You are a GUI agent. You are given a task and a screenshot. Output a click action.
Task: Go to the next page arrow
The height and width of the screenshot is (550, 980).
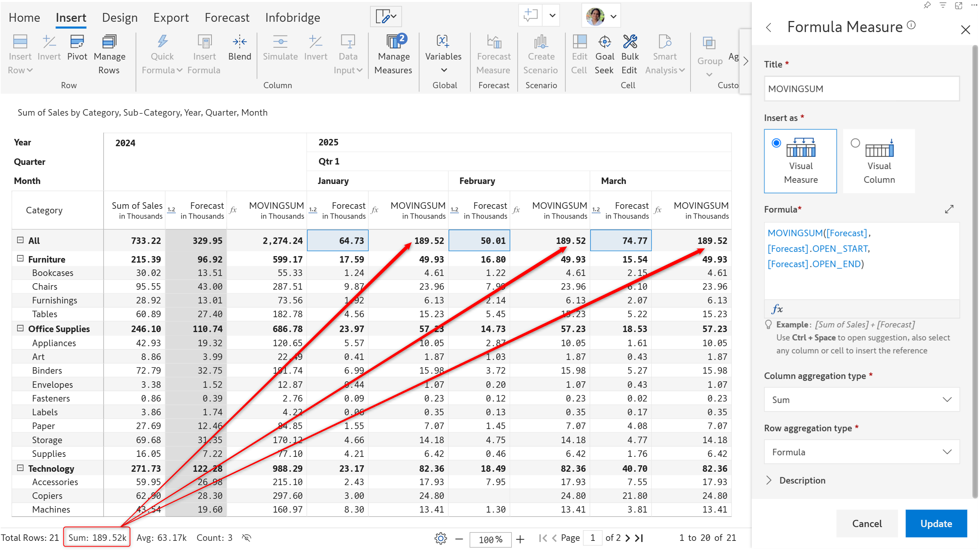(x=628, y=539)
